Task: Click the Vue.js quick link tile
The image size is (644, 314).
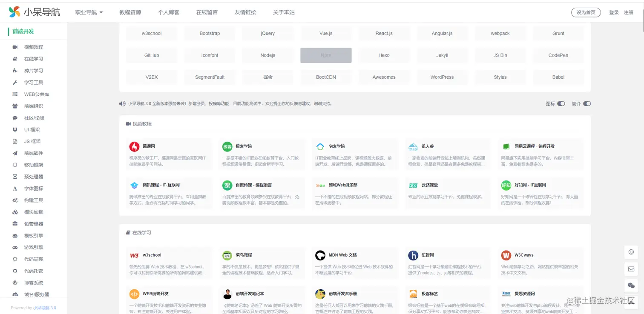Action: (x=326, y=33)
